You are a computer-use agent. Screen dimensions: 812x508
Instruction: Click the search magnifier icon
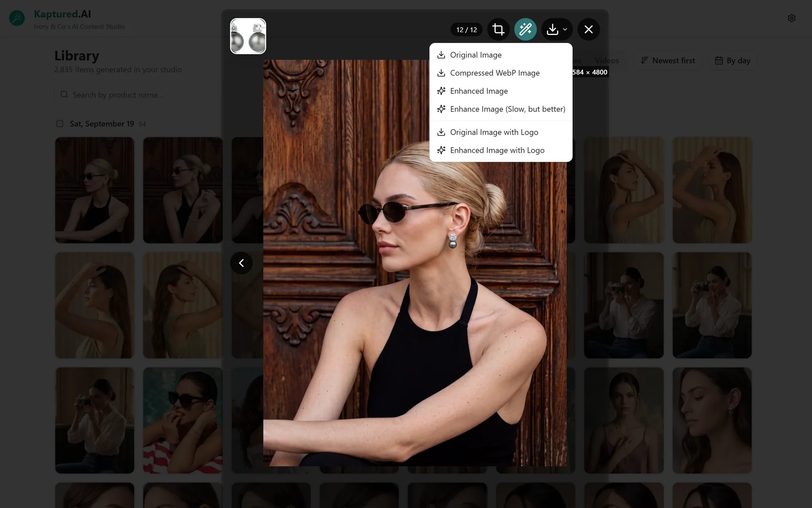64,95
